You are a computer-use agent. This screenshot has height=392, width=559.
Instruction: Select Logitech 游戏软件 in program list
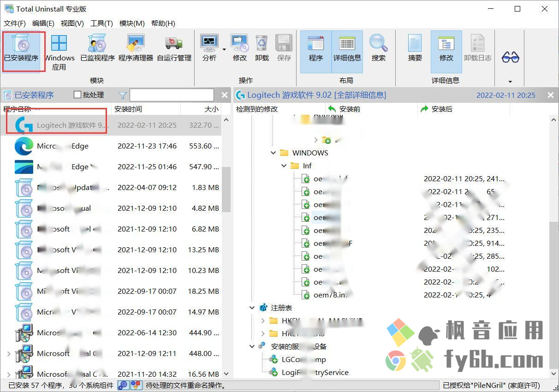pos(111,125)
